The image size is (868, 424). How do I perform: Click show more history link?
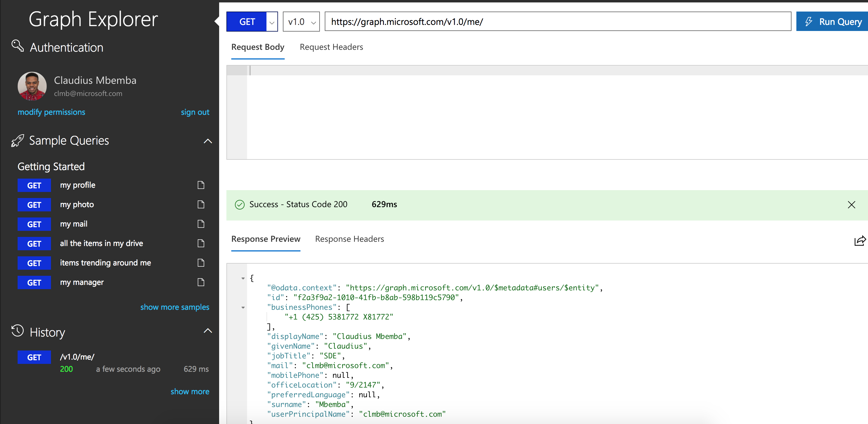point(190,391)
